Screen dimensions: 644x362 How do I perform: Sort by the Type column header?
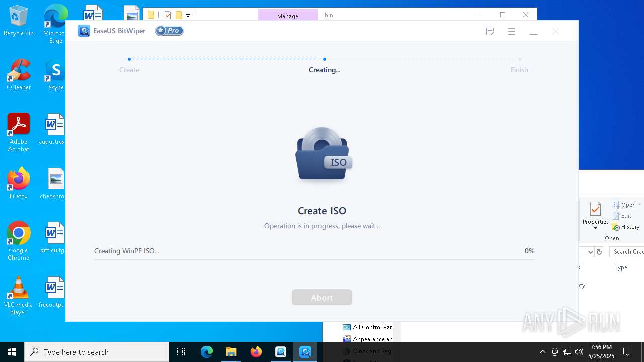pyautogui.click(x=621, y=267)
